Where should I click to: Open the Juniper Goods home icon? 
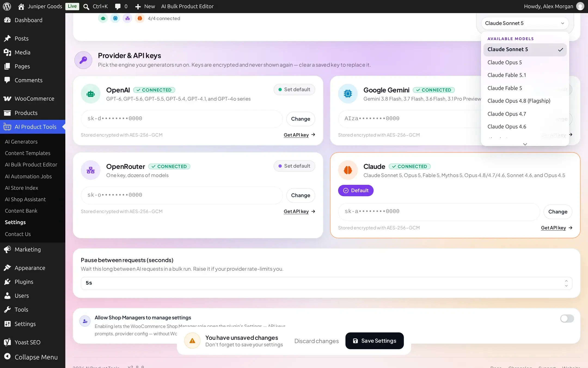point(21,6)
